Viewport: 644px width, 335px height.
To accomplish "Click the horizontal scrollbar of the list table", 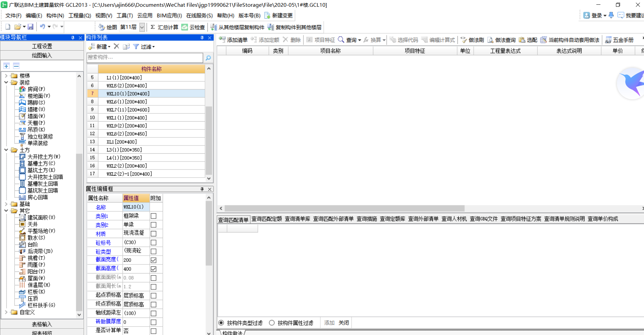I will pyautogui.click(x=345, y=208).
